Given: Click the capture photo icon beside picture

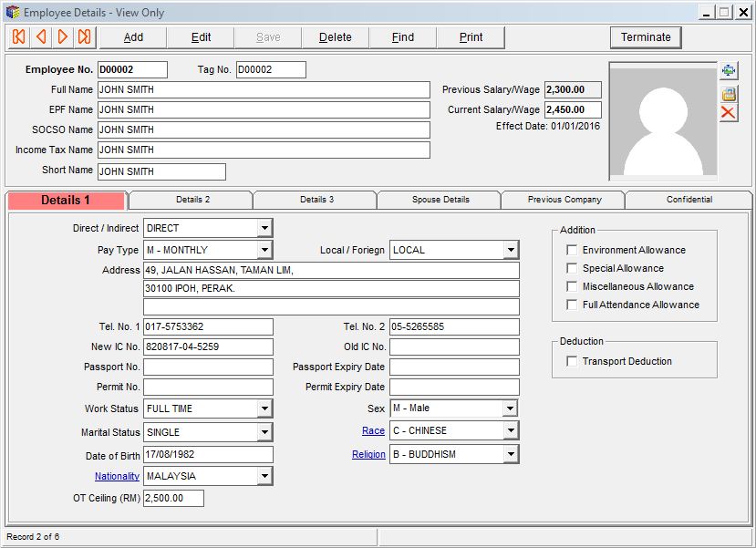Looking at the screenshot, I should (x=729, y=71).
